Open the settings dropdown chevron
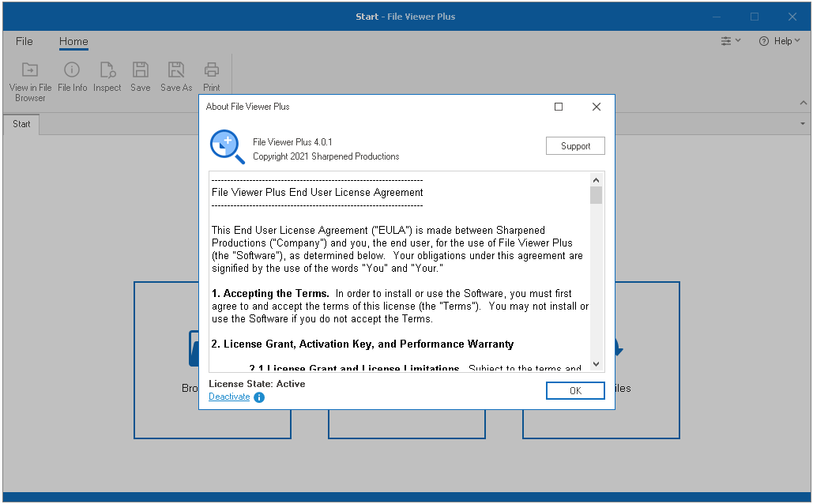The height and width of the screenshot is (504, 813). pos(736,40)
